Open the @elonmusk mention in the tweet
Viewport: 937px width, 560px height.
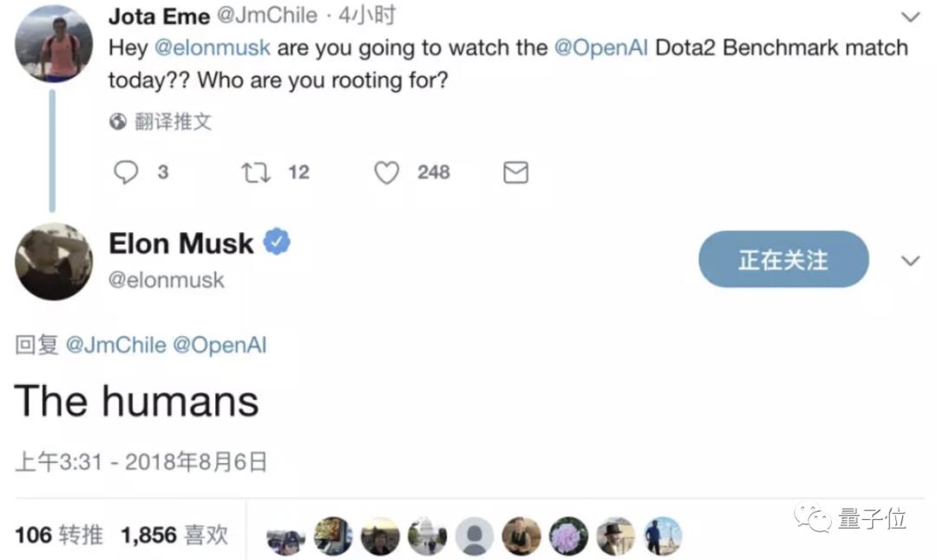(x=213, y=48)
